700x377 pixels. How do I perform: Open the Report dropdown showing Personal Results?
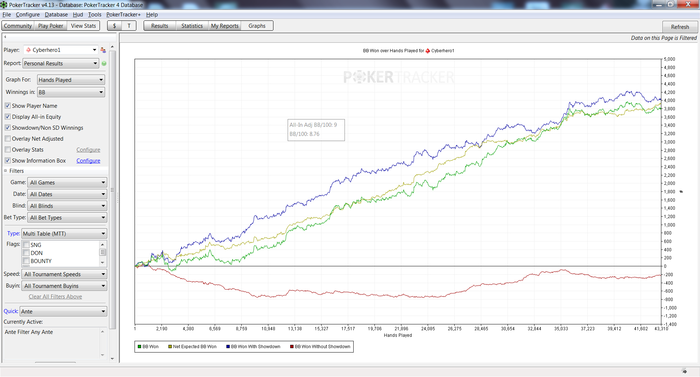pos(61,63)
